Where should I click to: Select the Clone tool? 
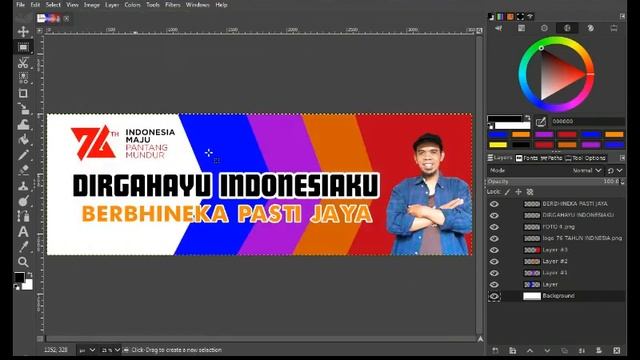point(23,186)
